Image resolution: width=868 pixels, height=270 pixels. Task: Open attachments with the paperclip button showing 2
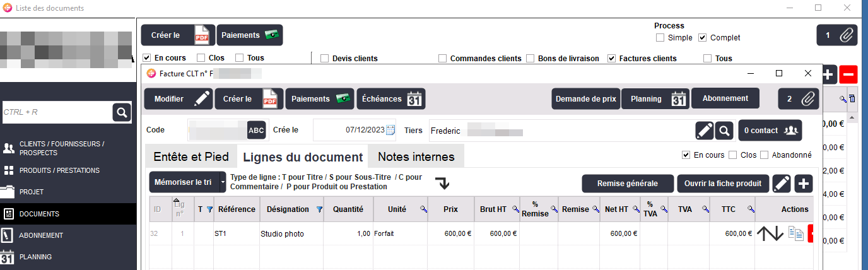click(800, 98)
